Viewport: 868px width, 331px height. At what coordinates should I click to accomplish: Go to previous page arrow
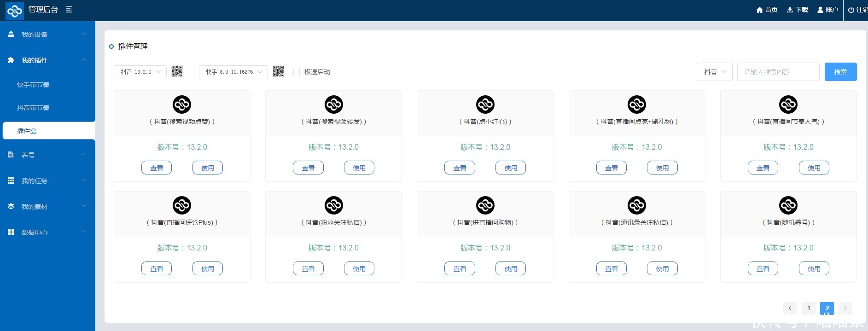pos(790,308)
